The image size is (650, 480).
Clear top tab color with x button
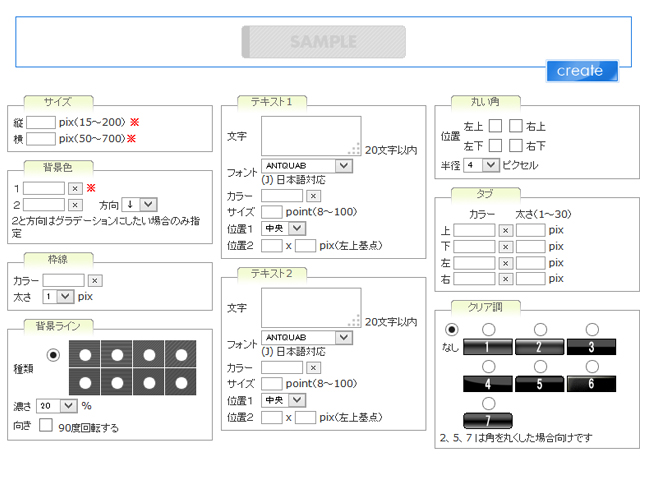tap(505, 230)
